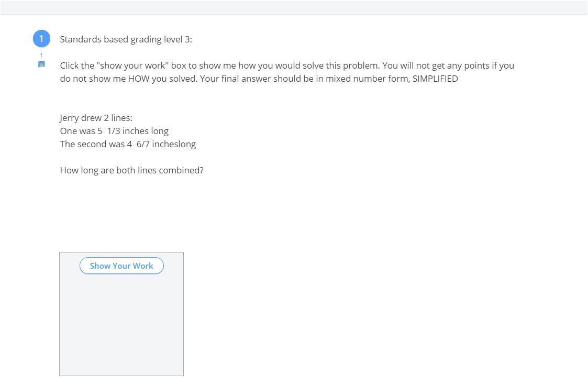
Task: Click the gray header bar at page top
Action: point(294,7)
